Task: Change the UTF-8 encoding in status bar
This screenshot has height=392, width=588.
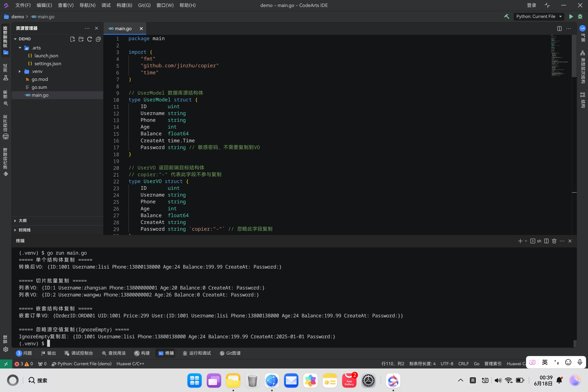Action: [x=447, y=364]
